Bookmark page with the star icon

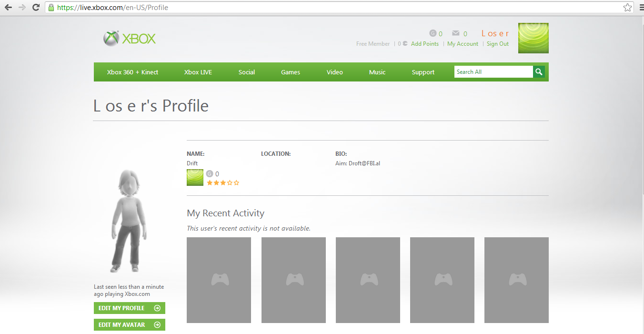[x=628, y=7]
